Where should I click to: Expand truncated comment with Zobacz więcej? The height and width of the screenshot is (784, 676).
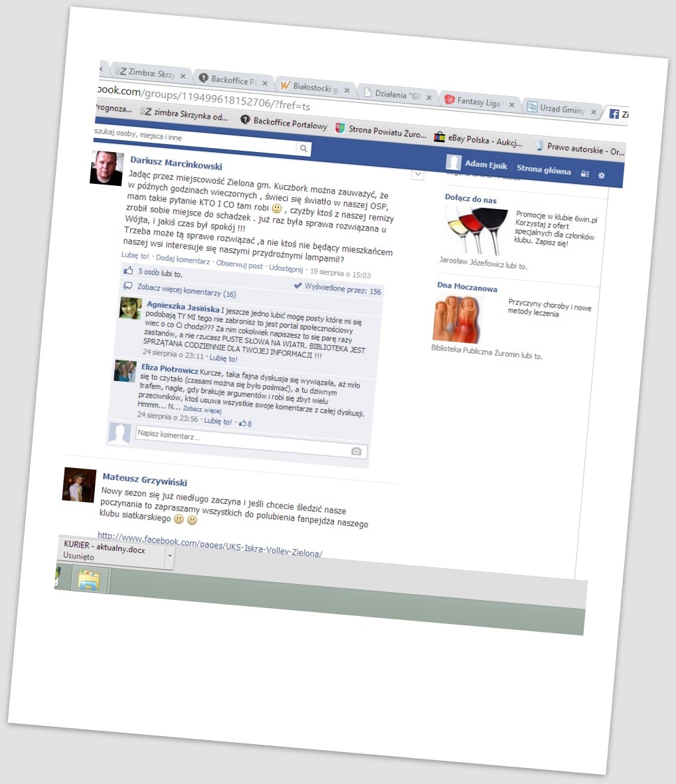[x=203, y=410]
